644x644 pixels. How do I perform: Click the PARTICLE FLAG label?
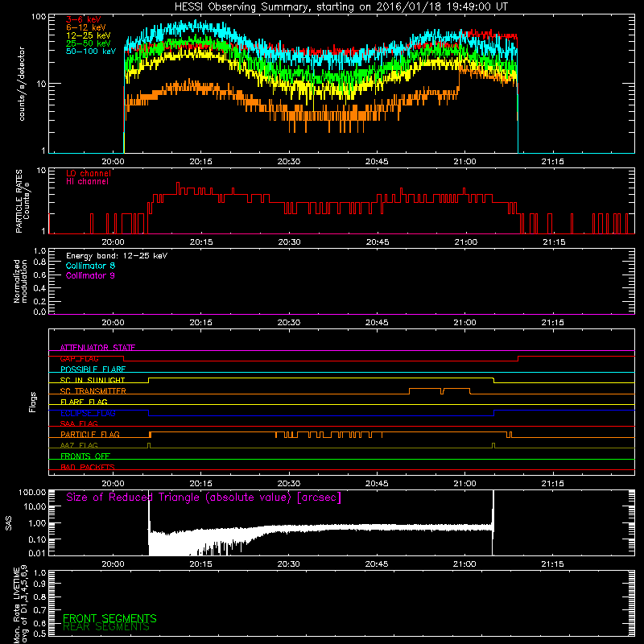click(x=90, y=434)
